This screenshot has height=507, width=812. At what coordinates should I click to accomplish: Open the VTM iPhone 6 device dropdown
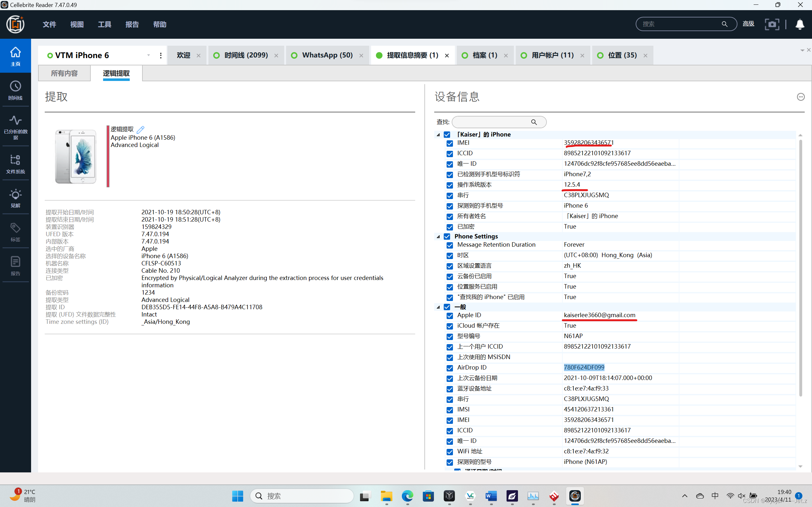coord(148,55)
